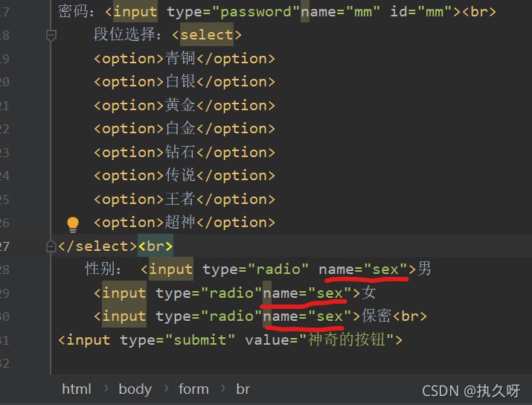This screenshot has width=532, height=405.
Task: Click the yellow lightbulb quick-fix icon
Action: (73, 224)
